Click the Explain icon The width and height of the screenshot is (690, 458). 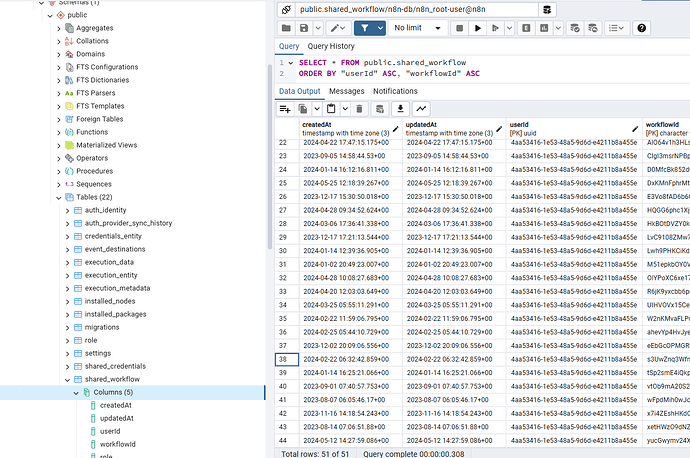tap(526, 28)
